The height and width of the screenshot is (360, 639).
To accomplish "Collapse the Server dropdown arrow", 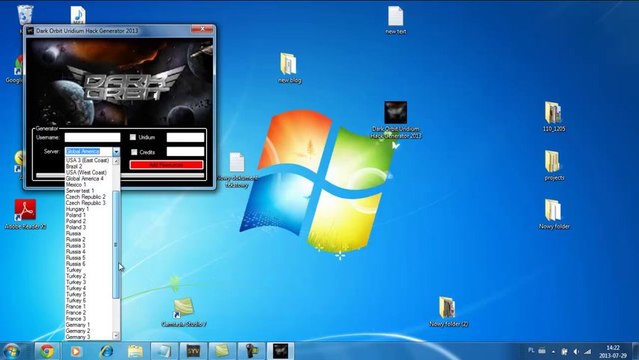I will coord(116,152).
